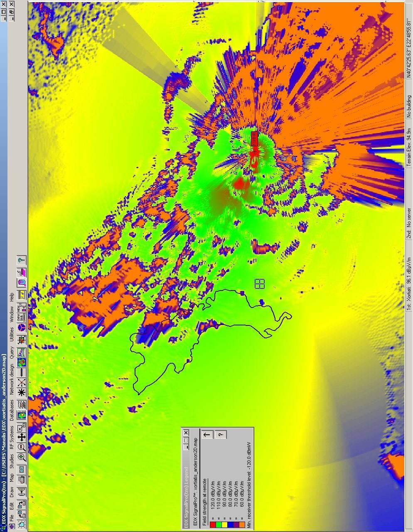
Task: Click the yellow 90.0 dBµV/m legend swatch
Action: point(224,525)
